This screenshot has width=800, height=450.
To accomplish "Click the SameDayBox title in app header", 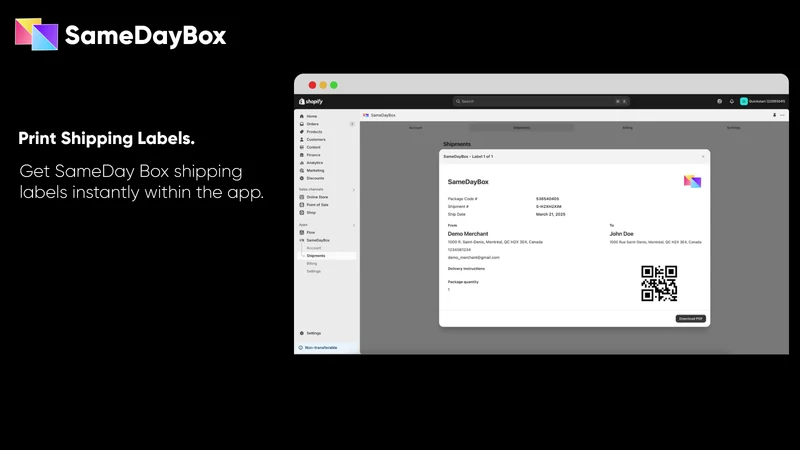I will 383,115.
